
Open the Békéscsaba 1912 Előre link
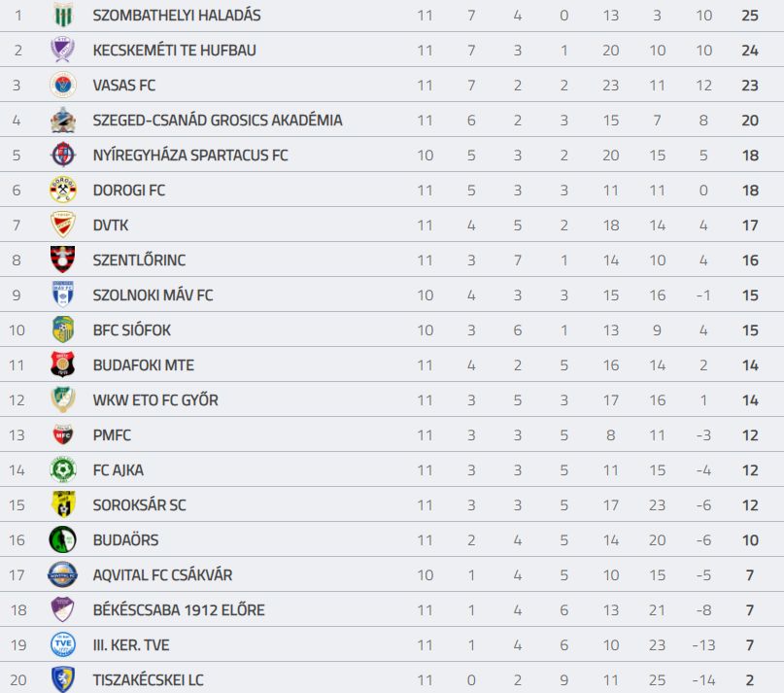tap(179, 610)
